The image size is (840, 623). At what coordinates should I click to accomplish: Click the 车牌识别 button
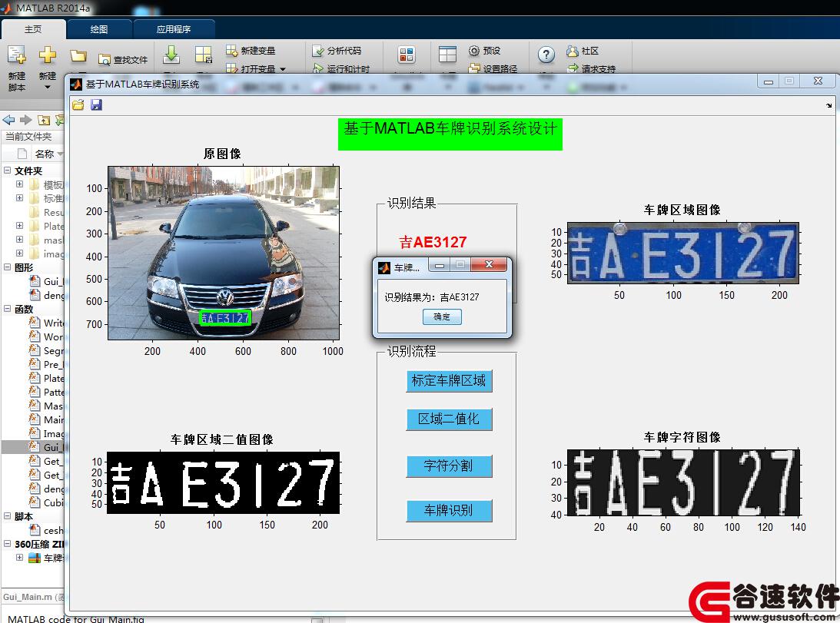coord(449,511)
